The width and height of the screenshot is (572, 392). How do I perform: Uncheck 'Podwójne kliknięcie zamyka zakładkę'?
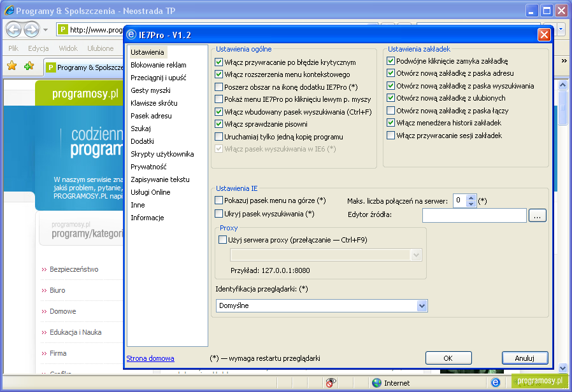tap(390, 61)
